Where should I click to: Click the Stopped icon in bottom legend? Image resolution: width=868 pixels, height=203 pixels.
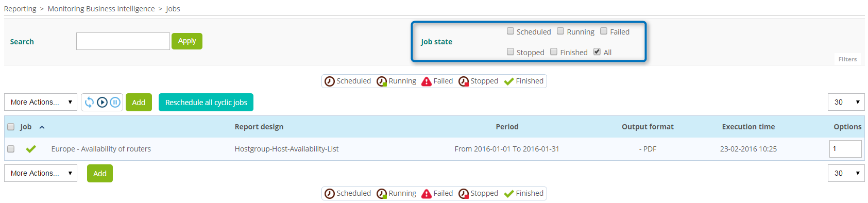coord(464,194)
